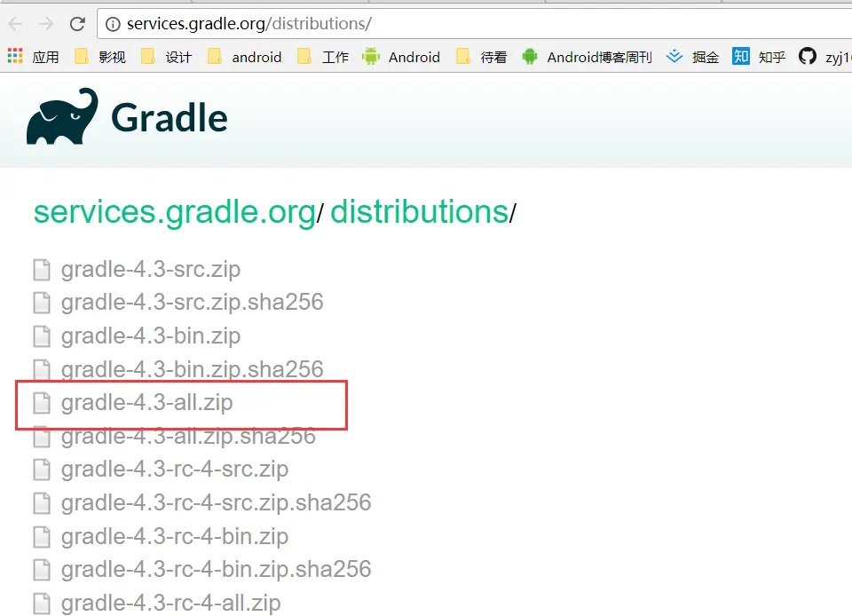Follow the distributions breadcrumb link
This screenshot has width=852, height=616.
[420, 212]
